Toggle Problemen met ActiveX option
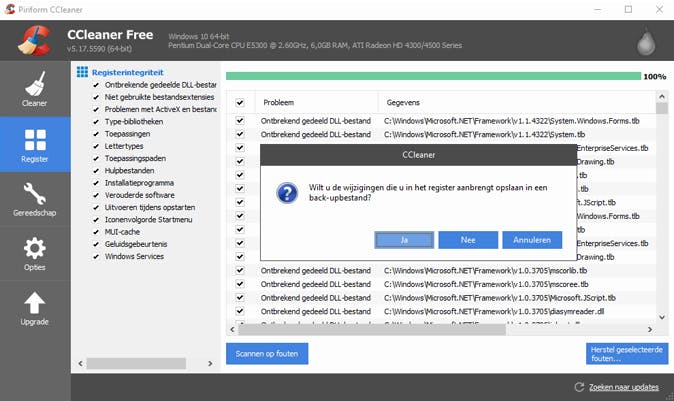Screen dimensions: 674x401 [96, 109]
